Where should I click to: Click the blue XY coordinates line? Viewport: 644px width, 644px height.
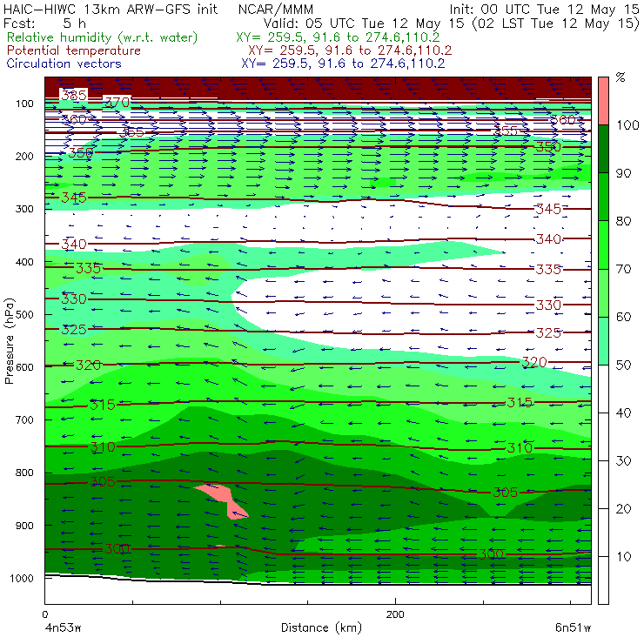(343, 64)
